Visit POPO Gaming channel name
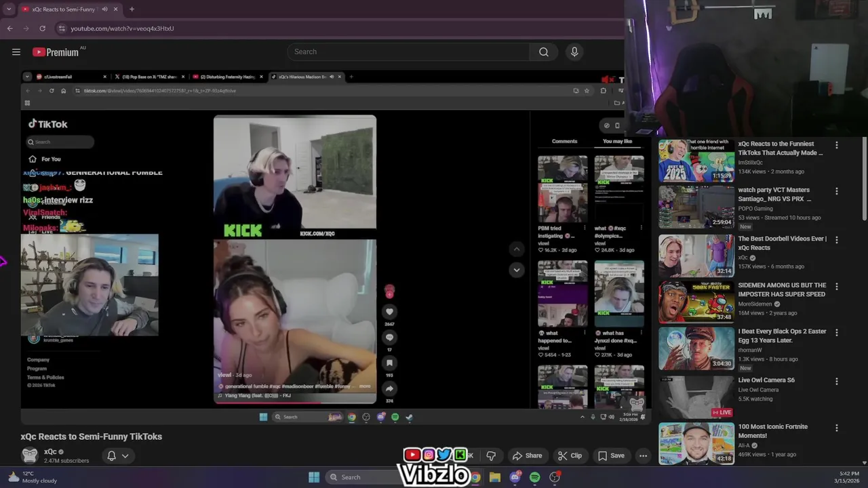The height and width of the screenshot is (488, 868). pyautogui.click(x=755, y=209)
